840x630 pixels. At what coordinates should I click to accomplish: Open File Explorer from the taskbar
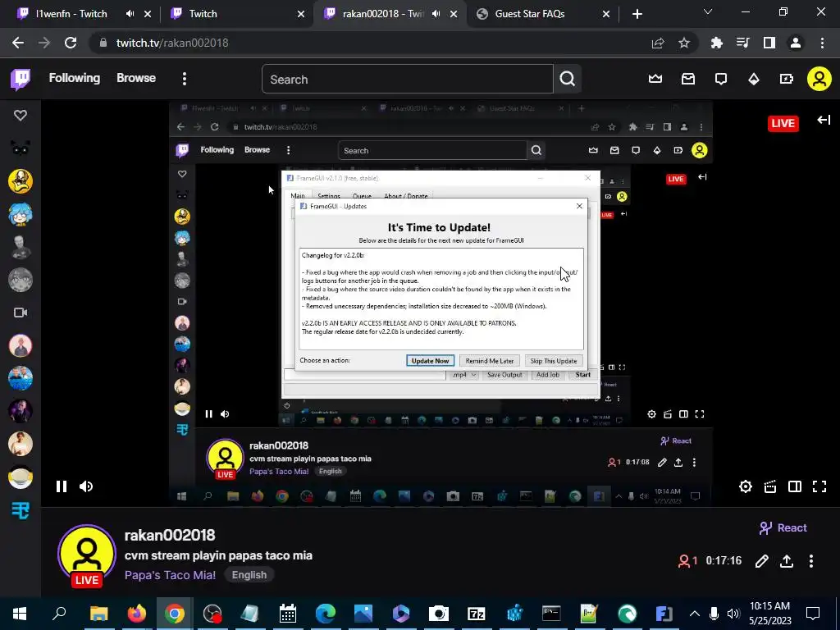pos(98,614)
